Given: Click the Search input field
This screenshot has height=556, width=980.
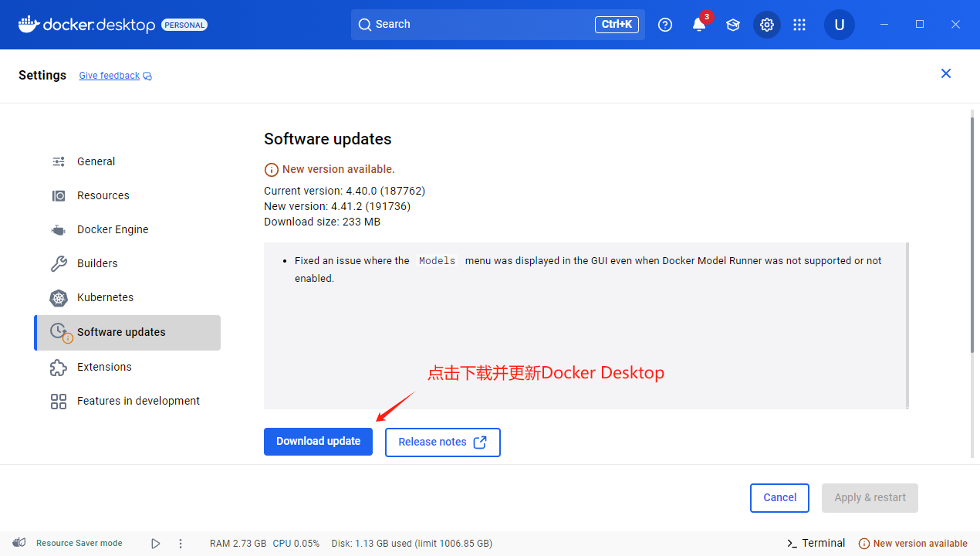Looking at the screenshot, I should (498, 25).
